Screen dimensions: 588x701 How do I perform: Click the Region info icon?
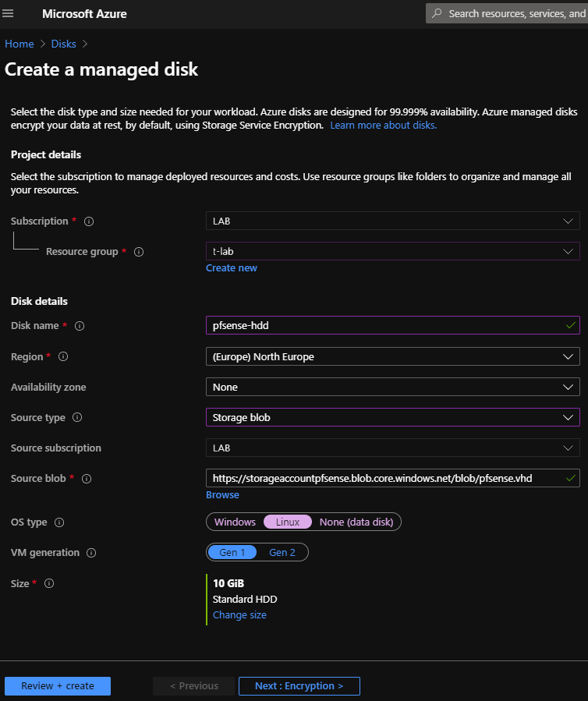pyautogui.click(x=63, y=356)
